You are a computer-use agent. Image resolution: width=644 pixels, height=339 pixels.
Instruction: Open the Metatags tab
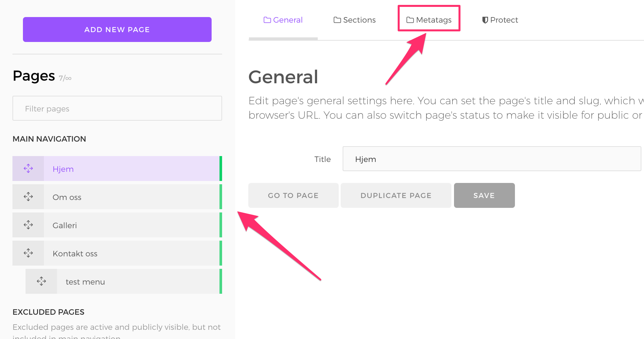pyautogui.click(x=429, y=20)
